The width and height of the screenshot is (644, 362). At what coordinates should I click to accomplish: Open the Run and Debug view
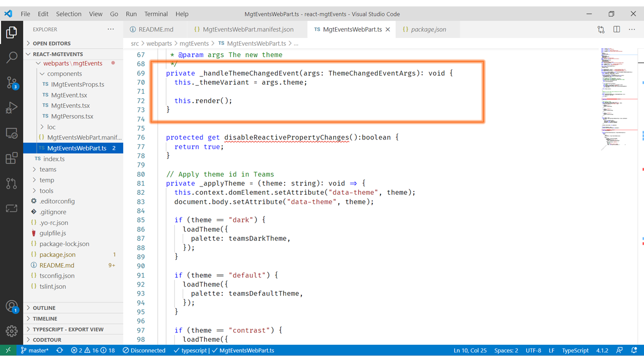click(x=11, y=108)
